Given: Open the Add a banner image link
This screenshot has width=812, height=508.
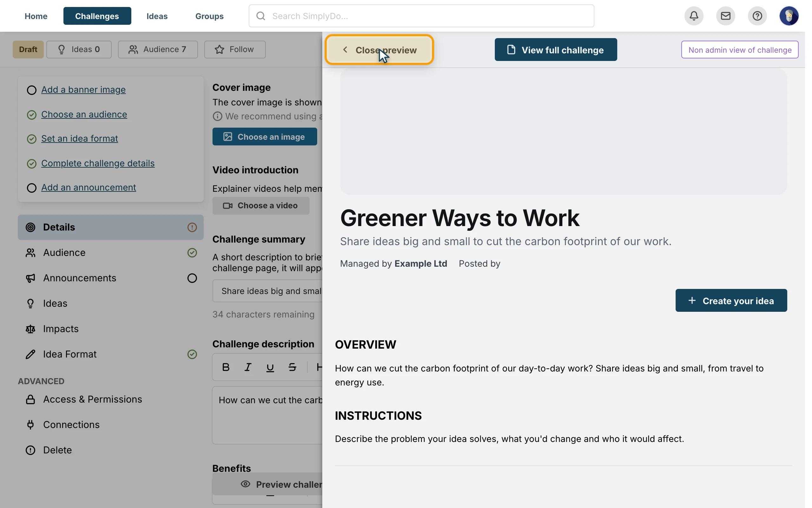Looking at the screenshot, I should click(83, 90).
